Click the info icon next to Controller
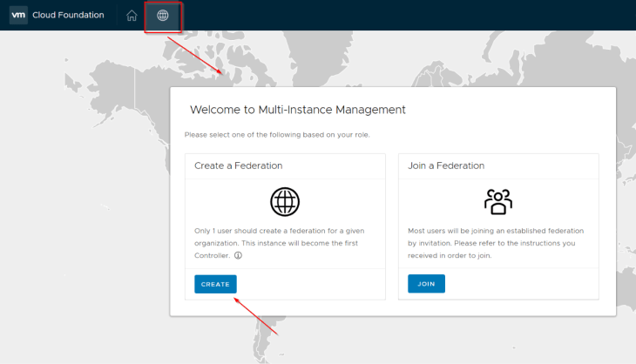The image size is (636, 364). (238, 255)
